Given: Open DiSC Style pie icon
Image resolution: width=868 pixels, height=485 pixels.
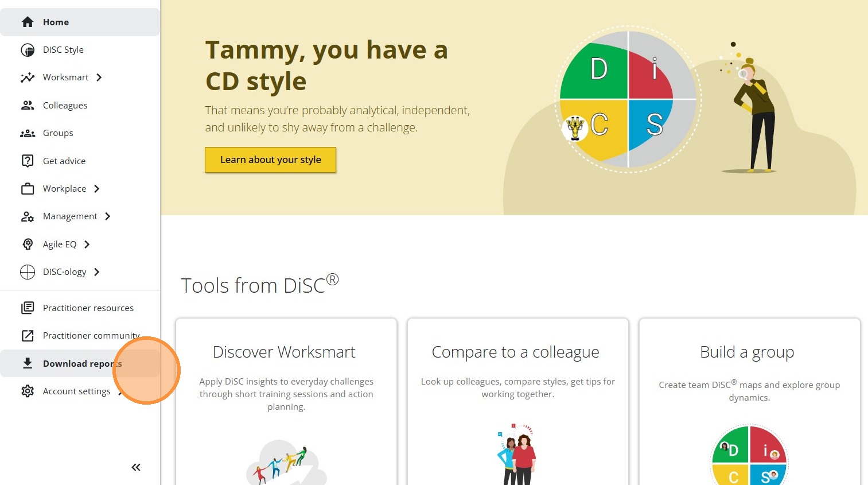Looking at the screenshot, I should (x=28, y=50).
